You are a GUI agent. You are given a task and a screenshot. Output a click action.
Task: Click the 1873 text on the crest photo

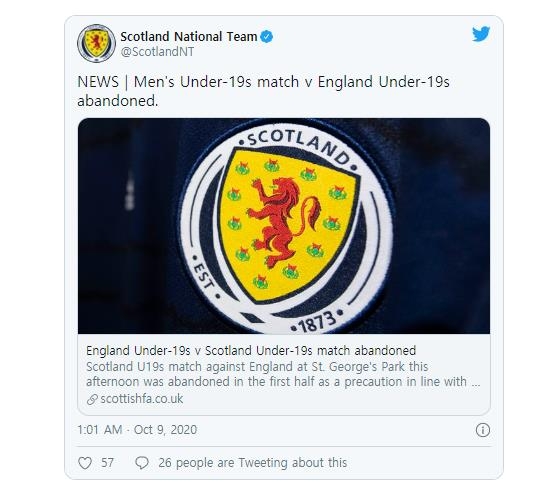tap(317, 323)
